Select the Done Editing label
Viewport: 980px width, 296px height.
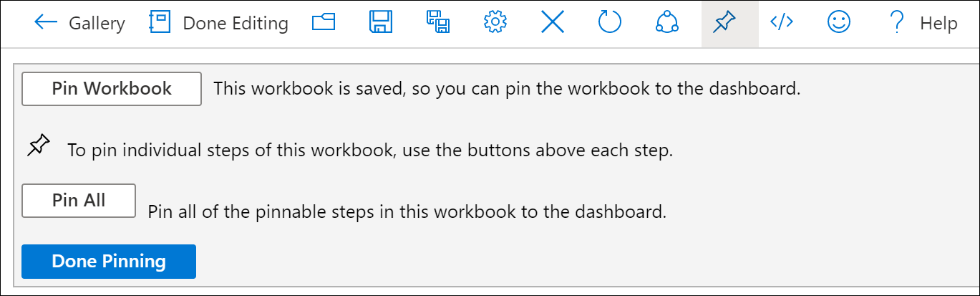236,24
